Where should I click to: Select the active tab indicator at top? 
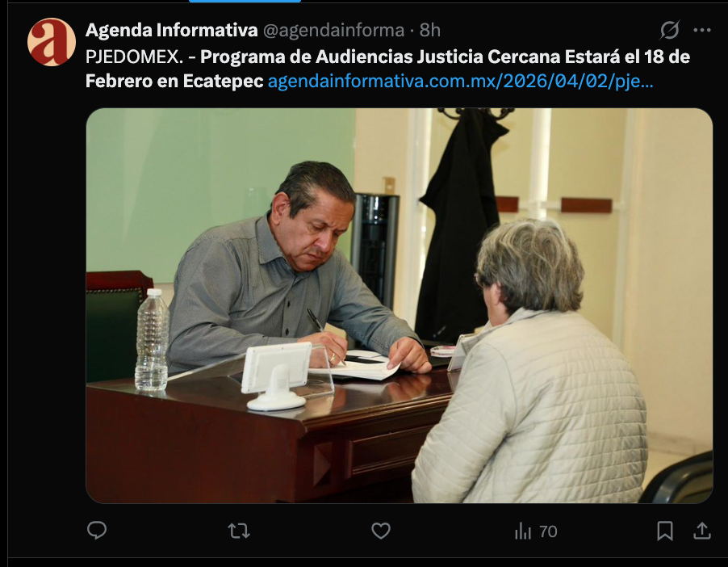pos(245,2)
